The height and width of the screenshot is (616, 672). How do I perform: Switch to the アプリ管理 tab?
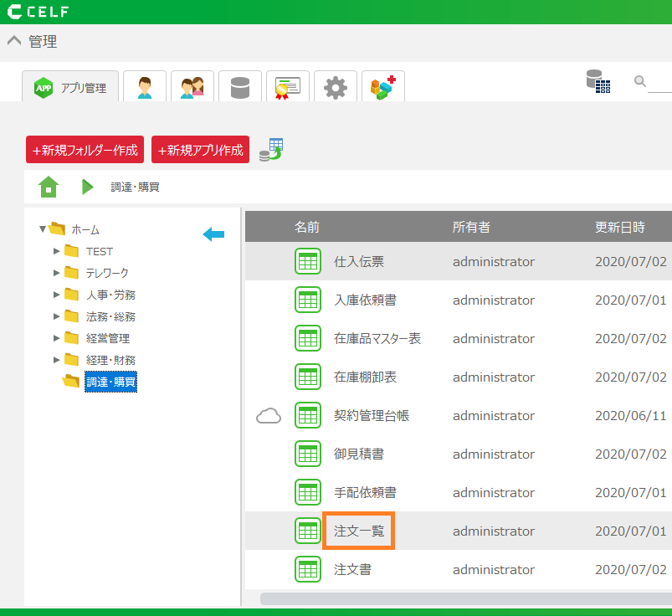click(x=70, y=87)
